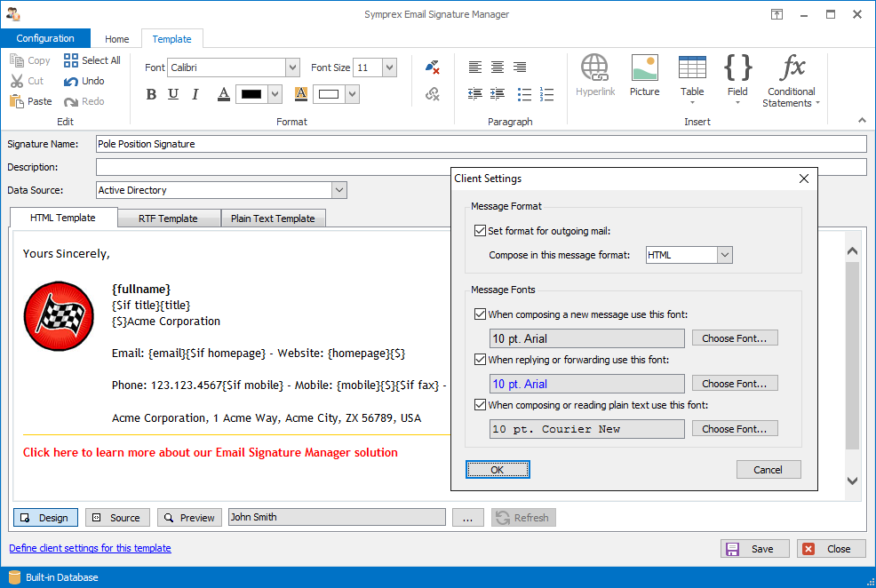The width and height of the screenshot is (876, 588).
Task: Choose Font for plain text
Action: point(735,428)
